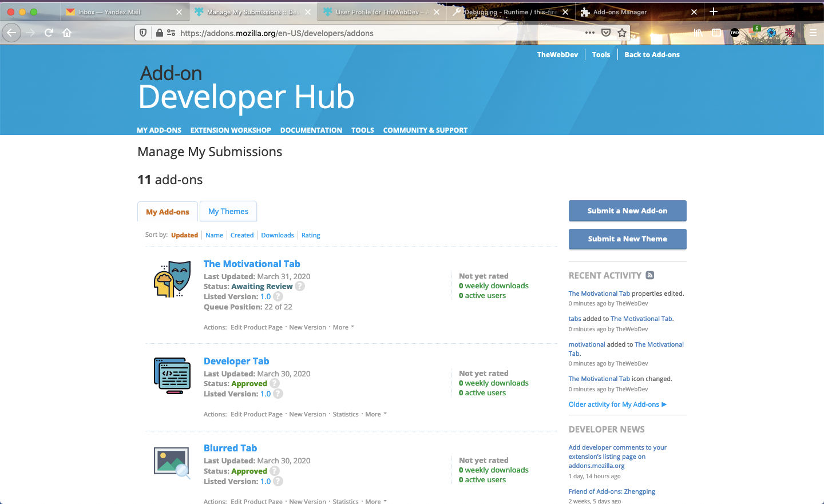Open Blurred Tab title link
Image resolution: width=824 pixels, height=504 pixels.
230,448
